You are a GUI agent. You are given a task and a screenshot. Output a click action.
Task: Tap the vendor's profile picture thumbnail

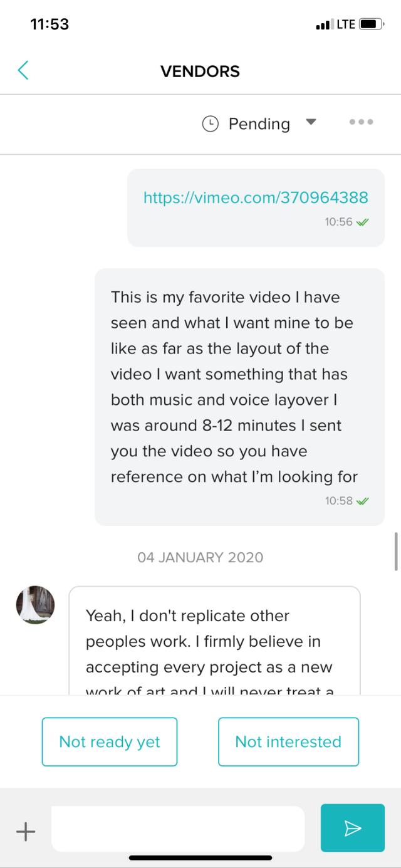pyautogui.click(x=35, y=605)
